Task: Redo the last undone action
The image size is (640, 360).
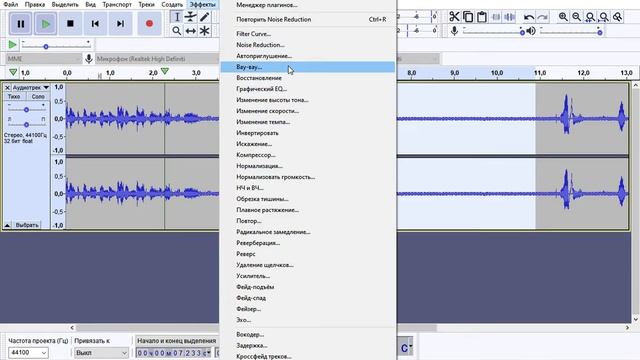Action: point(542,17)
